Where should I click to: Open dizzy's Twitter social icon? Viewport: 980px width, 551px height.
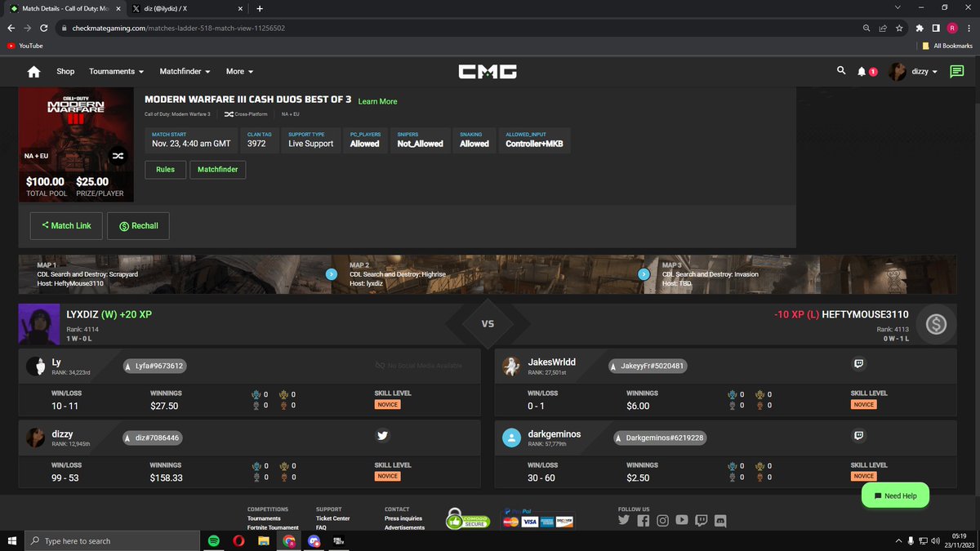(382, 436)
